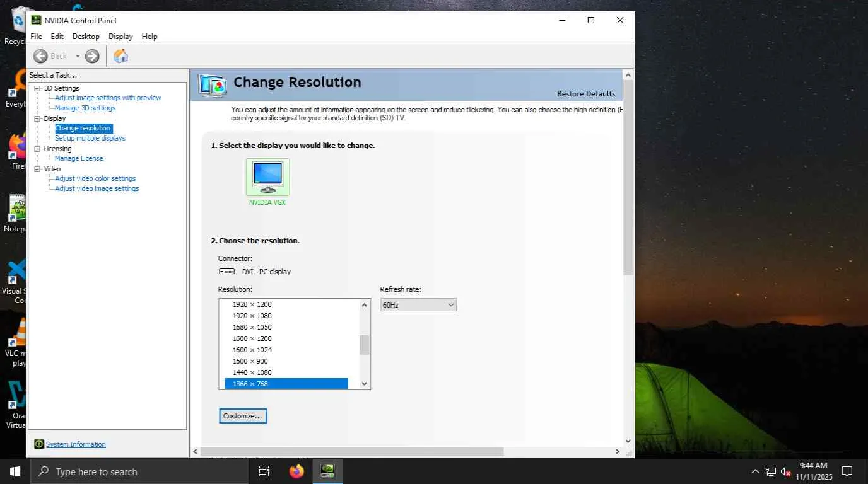This screenshot has height=484, width=868.
Task: Click the Customize... button
Action: pyautogui.click(x=243, y=416)
